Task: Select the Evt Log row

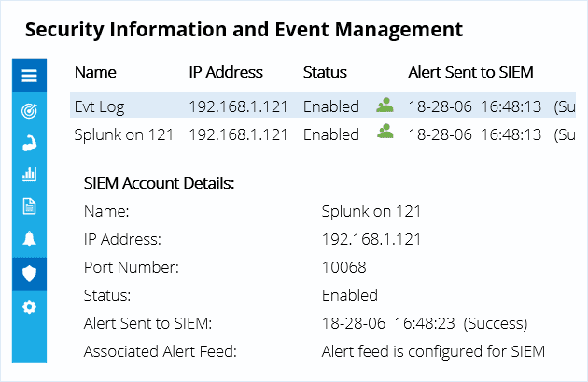Action: tap(323, 105)
